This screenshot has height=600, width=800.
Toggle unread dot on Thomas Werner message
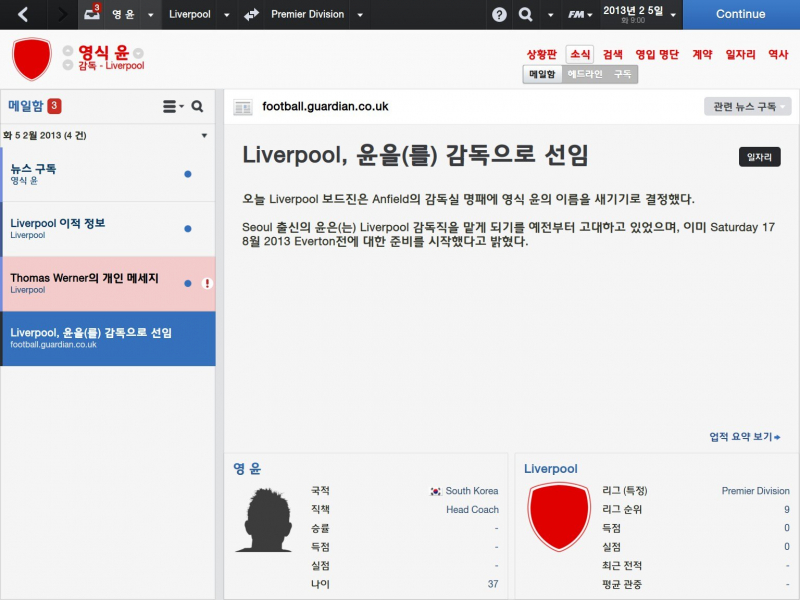pyautogui.click(x=188, y=283)
